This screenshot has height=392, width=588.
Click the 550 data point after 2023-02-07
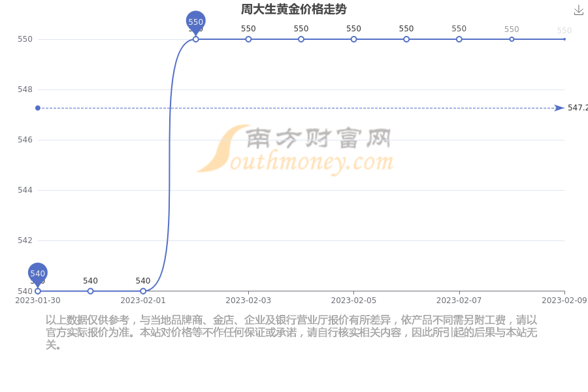tap(512, 39)
